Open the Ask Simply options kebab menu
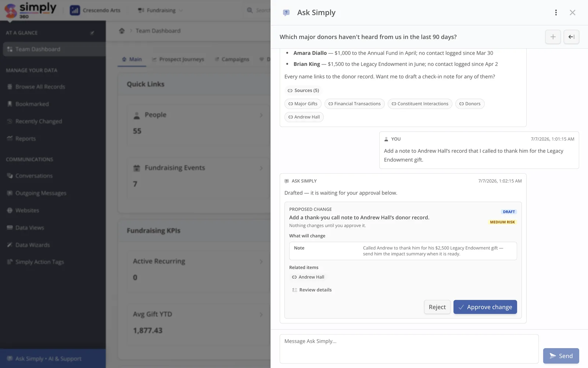This screenshot has height=368, width=588. pyautogui.click(x=556, y=13)
